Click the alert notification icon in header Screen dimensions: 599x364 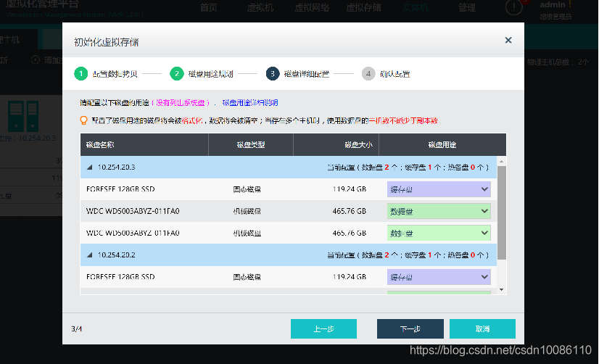pyautogui.click(x=514, y=7)
